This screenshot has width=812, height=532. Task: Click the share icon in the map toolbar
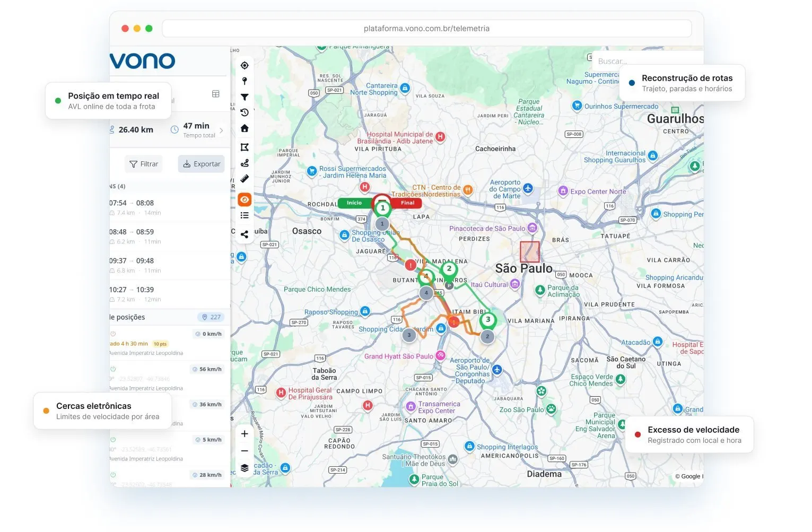[x=245, y=234]
